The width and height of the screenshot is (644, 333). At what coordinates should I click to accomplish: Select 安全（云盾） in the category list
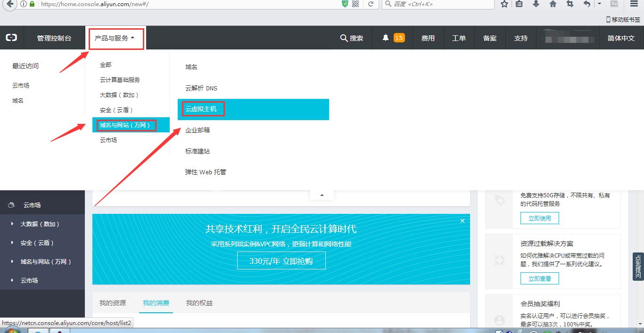116,110
